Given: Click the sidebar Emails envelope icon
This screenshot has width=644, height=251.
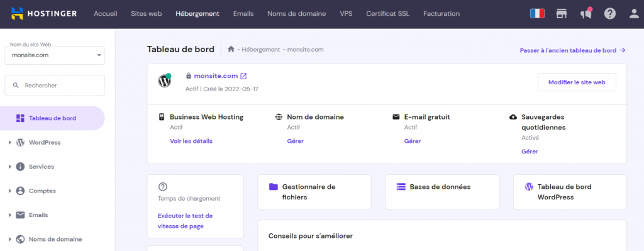Looking at the screenshot, I should click(20, 215).
